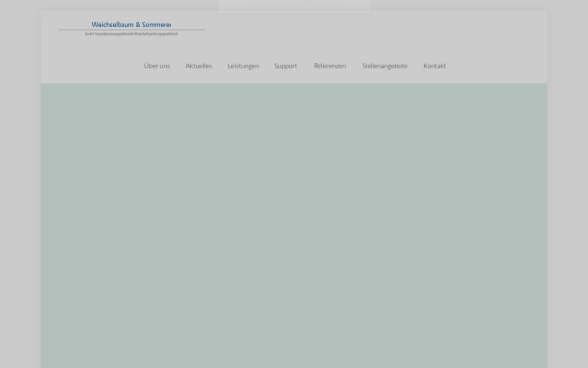
Task: Open the Leistungen navigation item
Action: pyautogui.click(x=243, y=66)
